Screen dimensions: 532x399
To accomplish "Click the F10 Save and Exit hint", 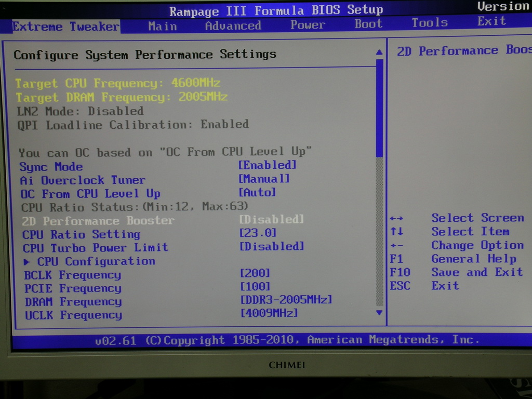I will pyautogui.click(x=456, y=272).
